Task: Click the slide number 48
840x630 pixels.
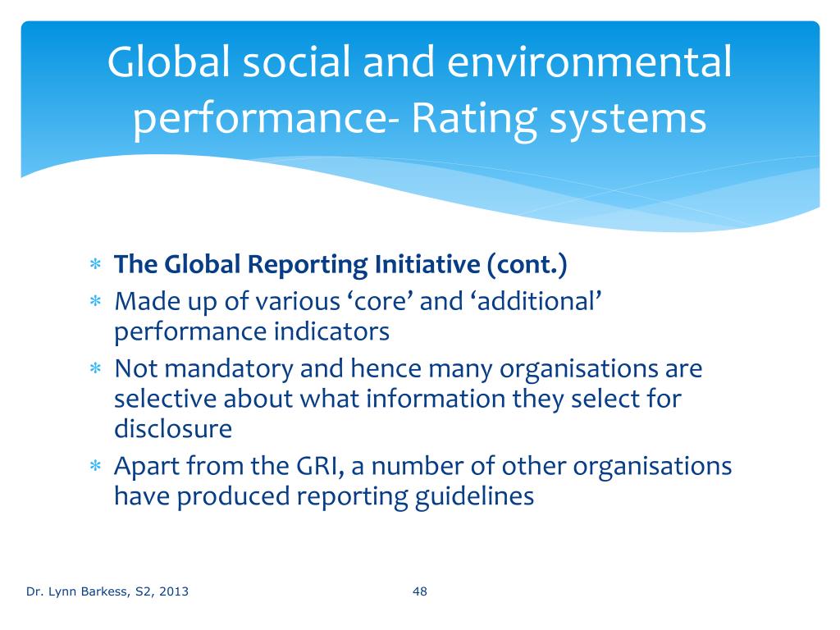Action: tap(420, 591)
